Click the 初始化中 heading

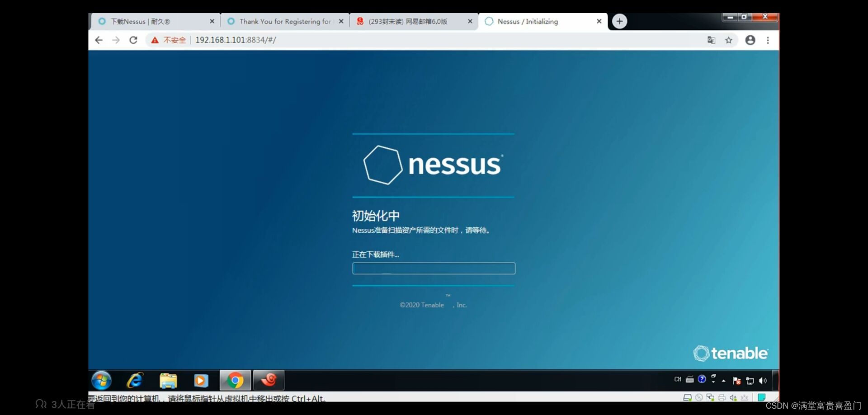pyautogui.click(x=376, y=216)
